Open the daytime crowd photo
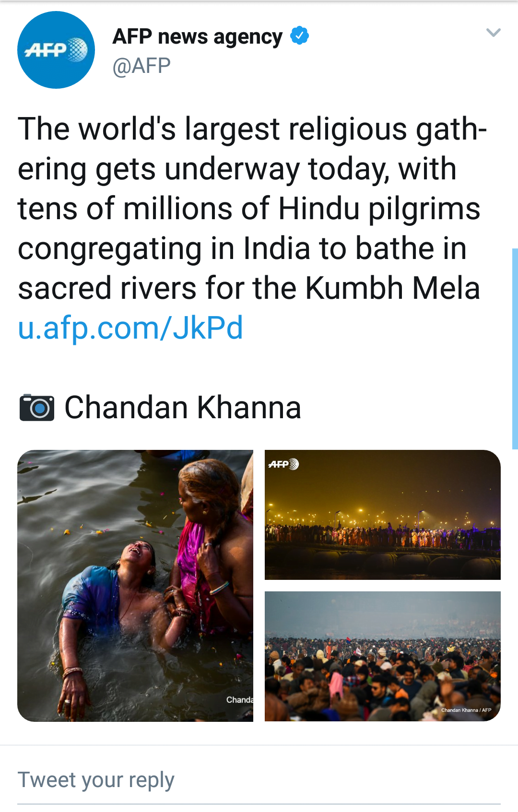The height and width of the screenshot is (812, 518). (383, 656)
